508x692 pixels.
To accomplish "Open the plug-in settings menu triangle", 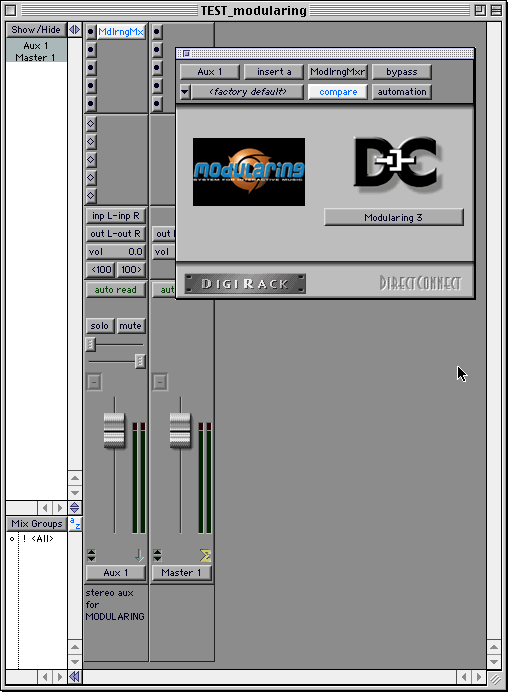I will coord(185,92).
